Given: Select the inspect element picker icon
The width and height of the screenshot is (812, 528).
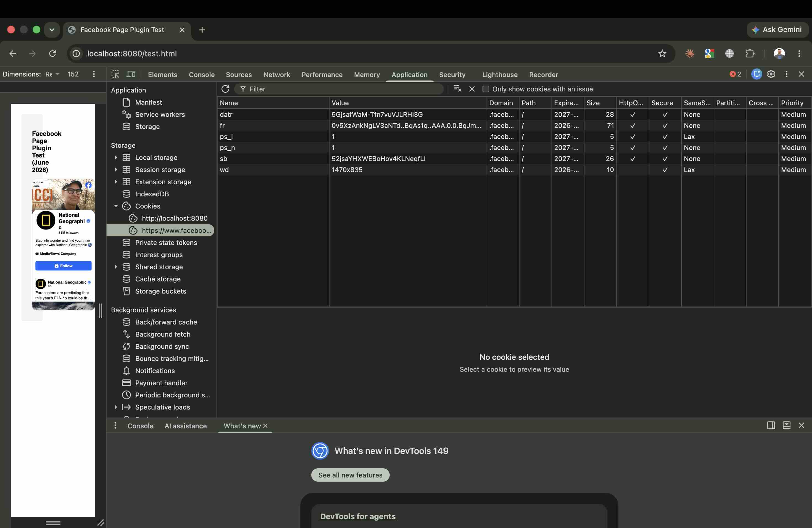Looking at the screenshot, I should pyautogui.click(x=115, y=74).
